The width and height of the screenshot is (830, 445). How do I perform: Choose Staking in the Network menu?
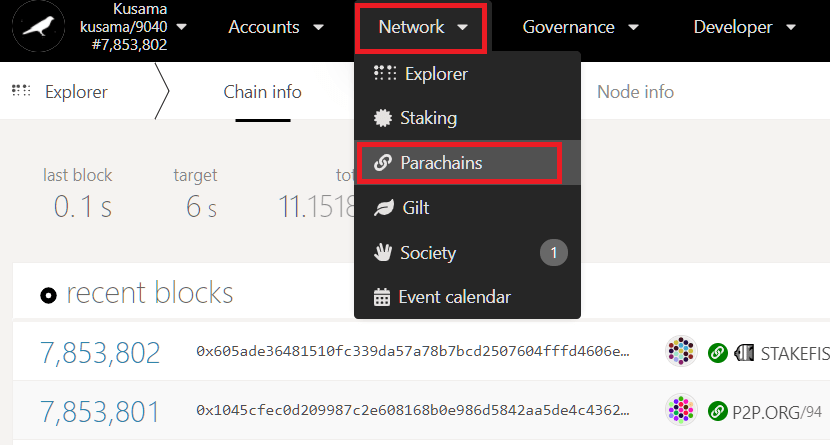(428, 118)
